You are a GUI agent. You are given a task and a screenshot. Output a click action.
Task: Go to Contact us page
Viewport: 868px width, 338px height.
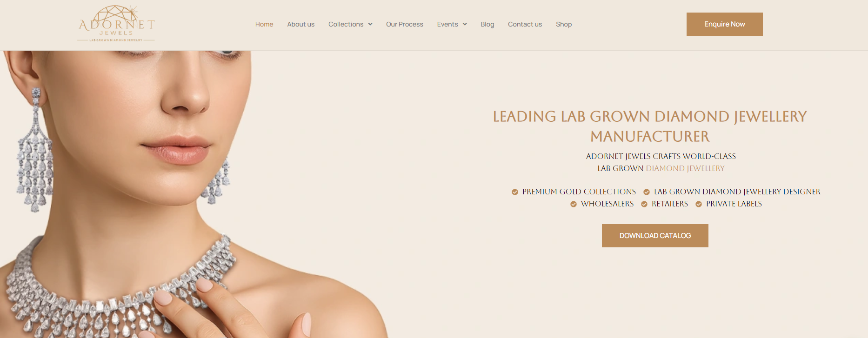pos(525,24)
